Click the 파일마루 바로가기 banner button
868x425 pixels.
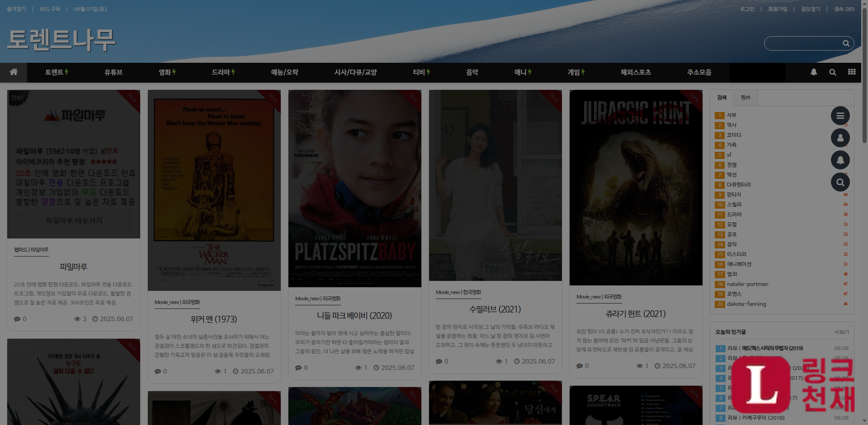click(x=74, y=221)
